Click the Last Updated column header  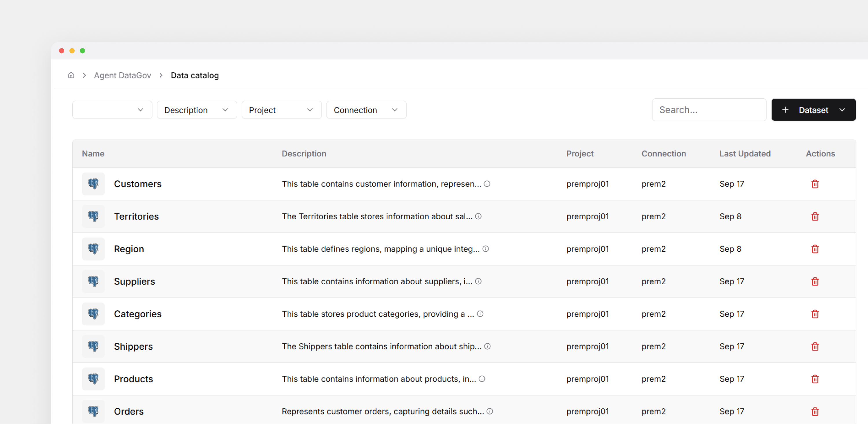tap(745, 154)
